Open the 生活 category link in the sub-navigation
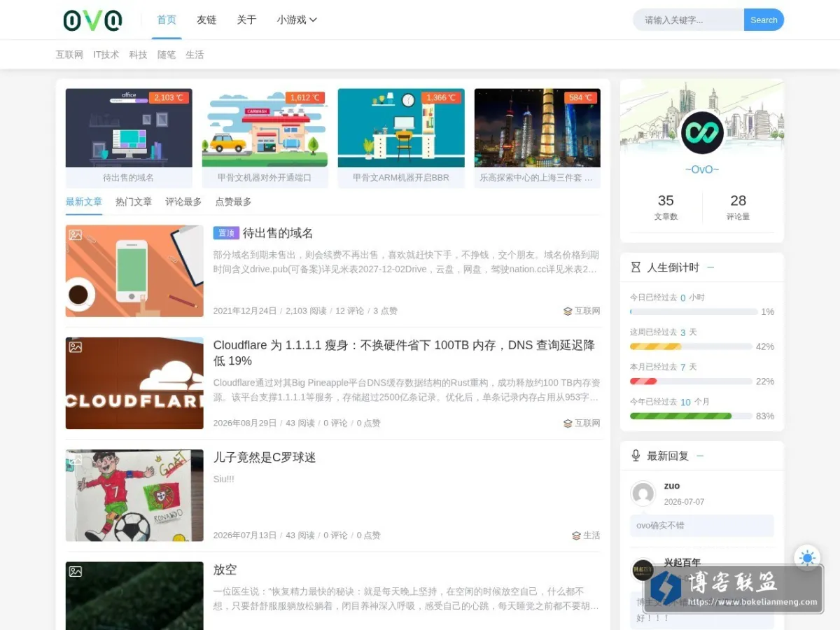Screen dimensions: 840x630 pyautogui.click(x=195, y=55)
